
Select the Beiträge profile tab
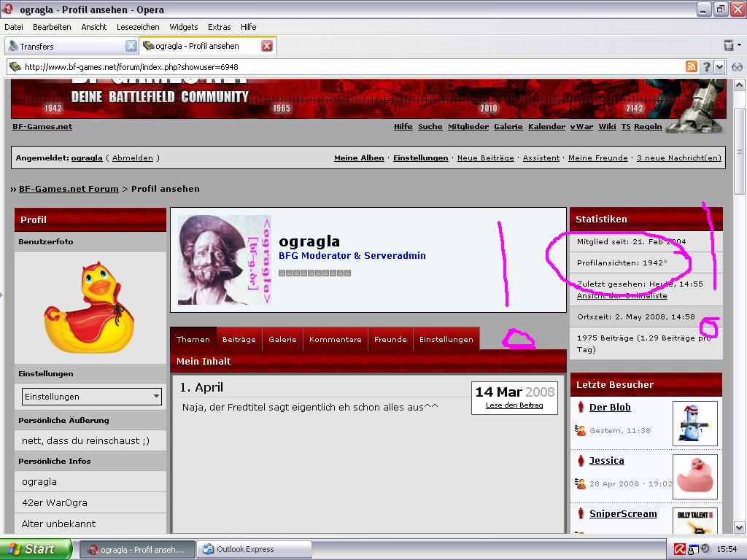pyautogui.click(x=239, y=340)
